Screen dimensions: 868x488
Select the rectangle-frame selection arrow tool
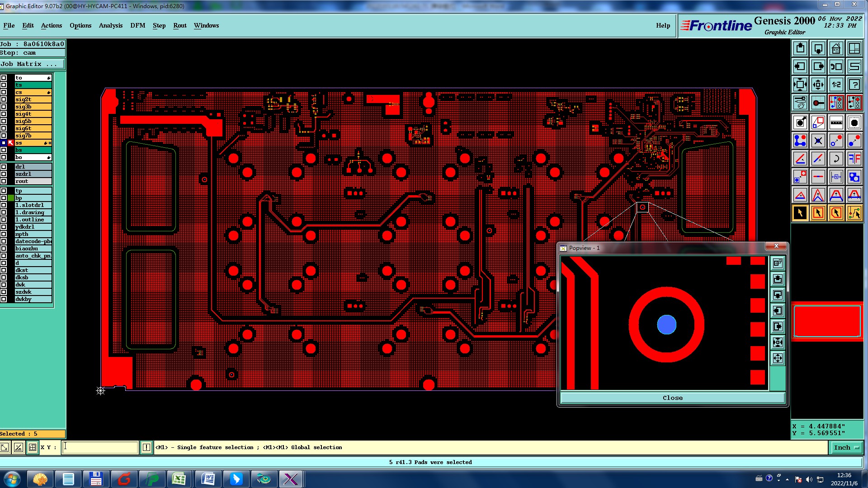click(x=818, y=213)
